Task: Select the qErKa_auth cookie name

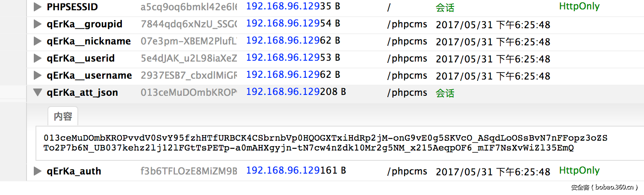Action: pyautogui.click(x=74, y=171)
